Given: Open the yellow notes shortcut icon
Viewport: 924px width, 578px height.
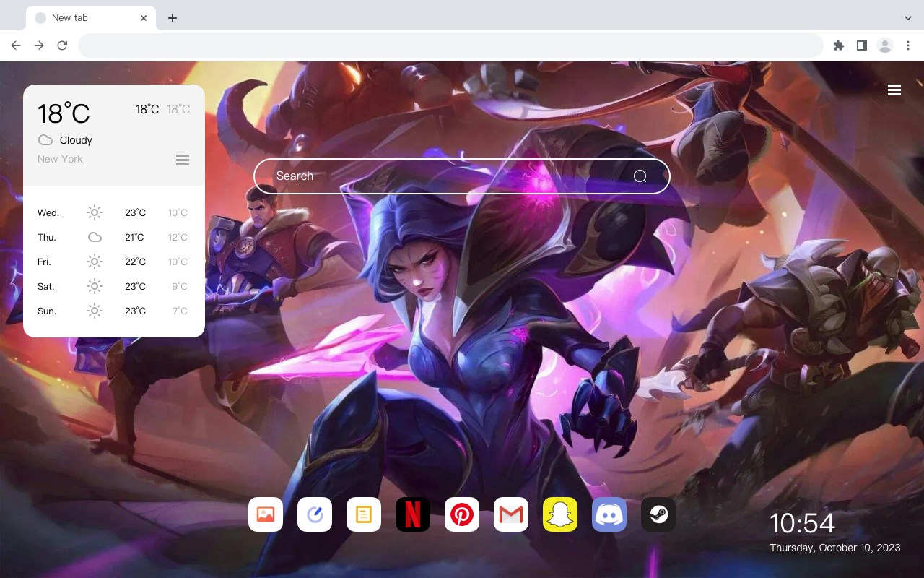Looking at the screenshot, I should tap(364, 514).
